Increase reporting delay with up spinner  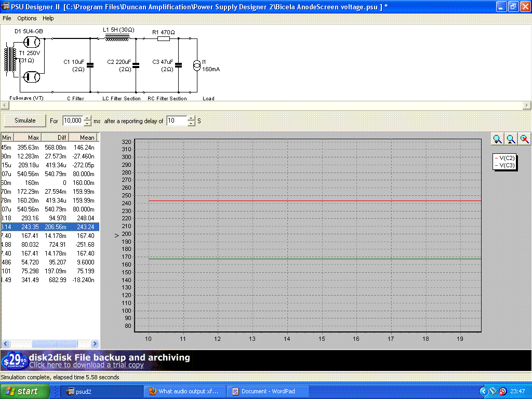(x=191, y=118)
